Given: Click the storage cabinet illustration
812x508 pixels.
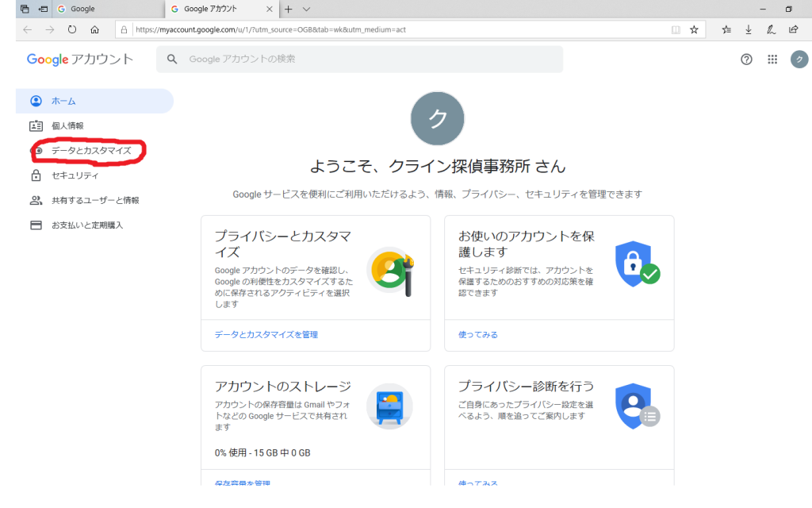Looking at the screenshot, I should (x=389, y=407).
